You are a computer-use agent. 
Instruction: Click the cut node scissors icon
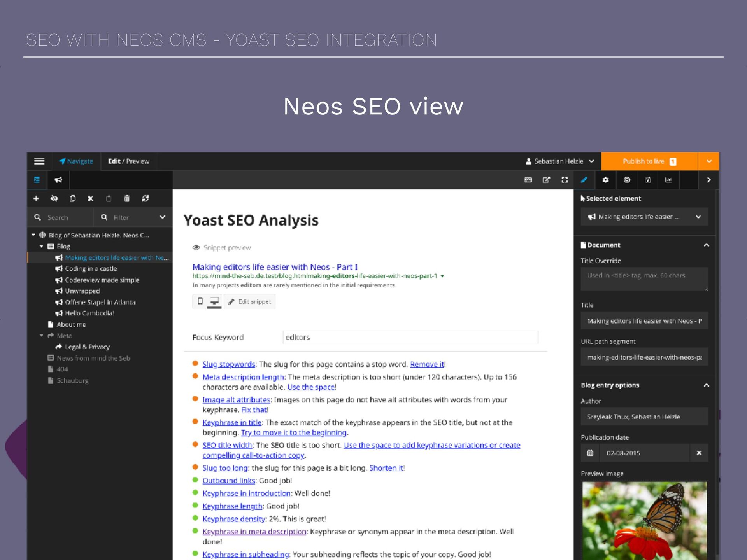click(x=91, y=198)
